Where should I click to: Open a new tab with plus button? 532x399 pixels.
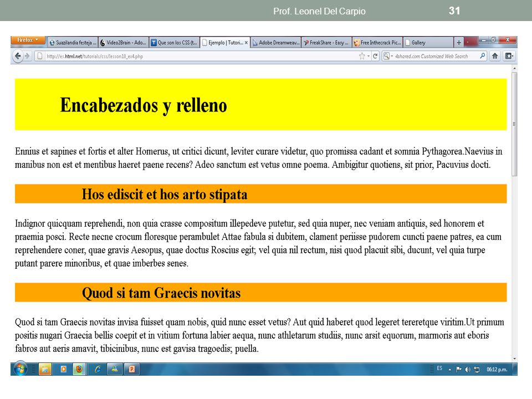pos(459,43)
